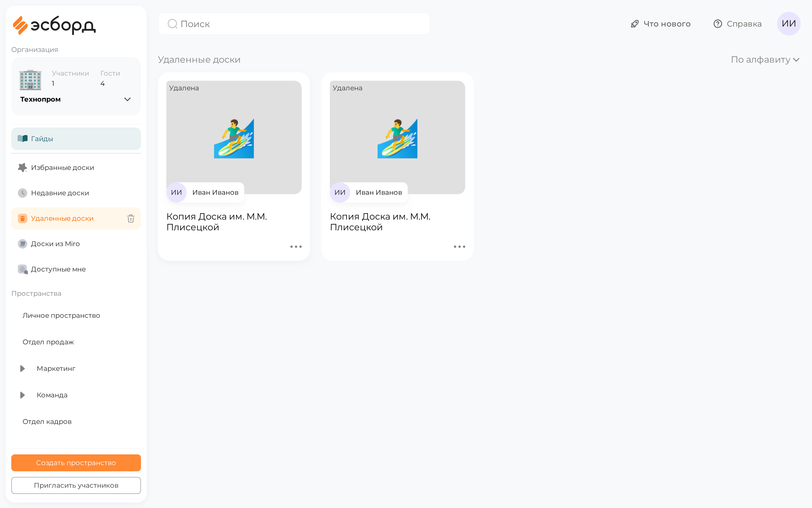The image size is (812, 508).
Task: Click the Удаленные доски page heading
Action: point(199,60)
